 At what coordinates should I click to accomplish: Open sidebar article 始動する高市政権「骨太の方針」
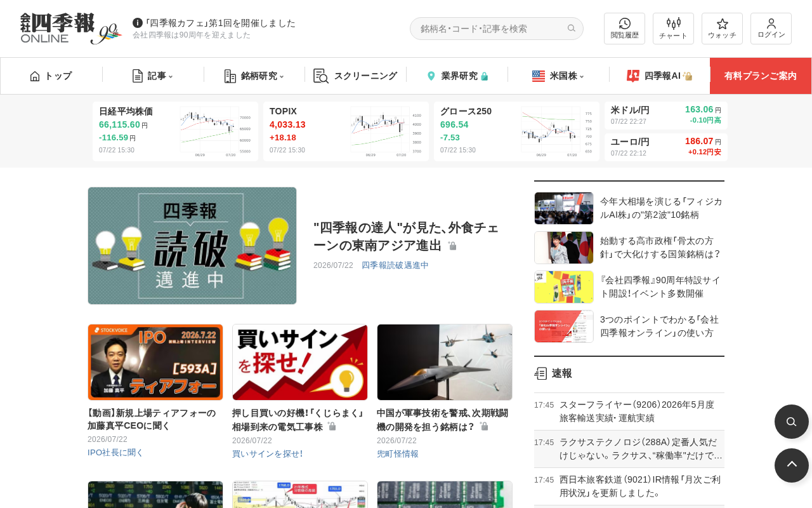(x=660, y=248)
